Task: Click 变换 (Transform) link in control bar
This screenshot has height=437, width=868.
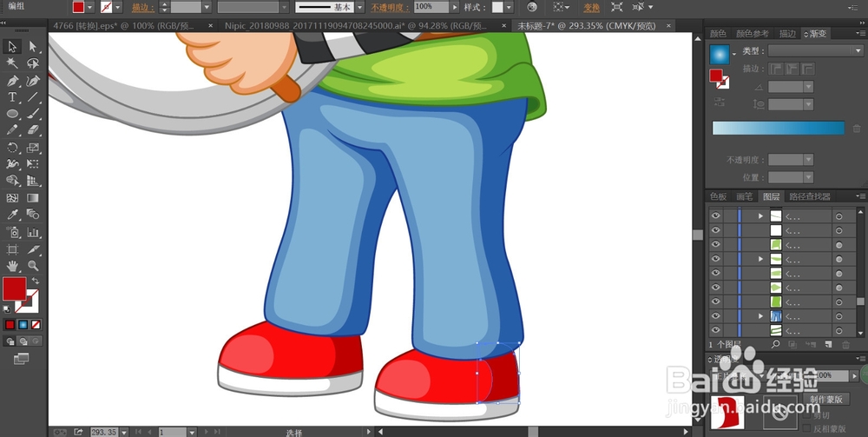Action: (x=591, y=7)
